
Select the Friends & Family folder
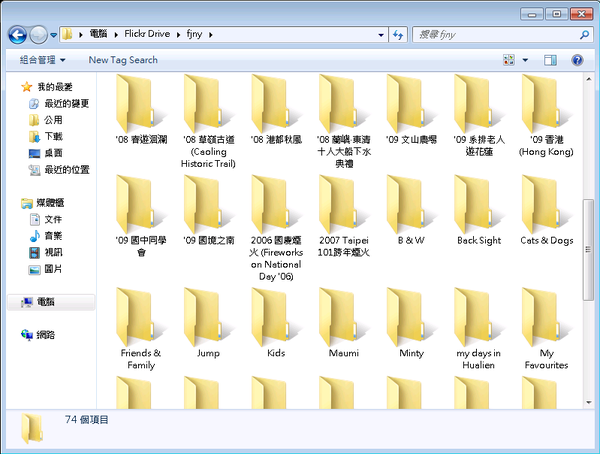(x=141, y=328)
